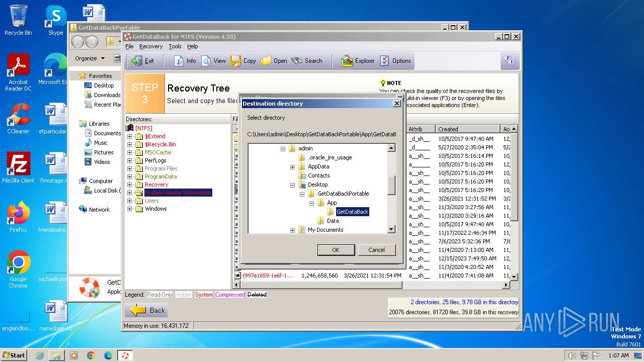The width and height of the screenshot is (644, 362).
Task: Collapse the admin folder node
Action: pos(283,148)
